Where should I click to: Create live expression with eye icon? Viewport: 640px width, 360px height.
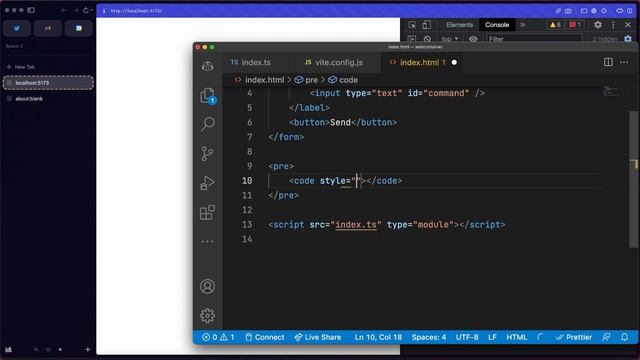(x=473, y=39)
